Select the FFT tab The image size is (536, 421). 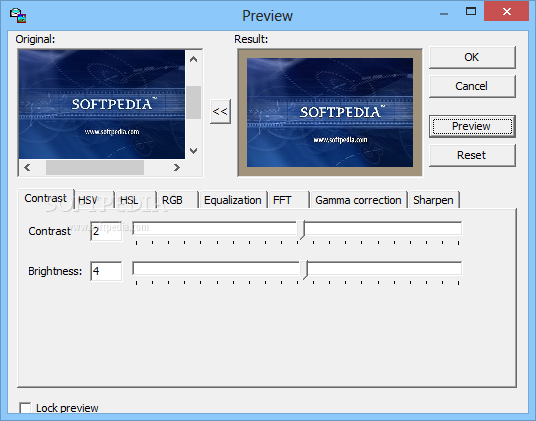(x=289, y=200)
